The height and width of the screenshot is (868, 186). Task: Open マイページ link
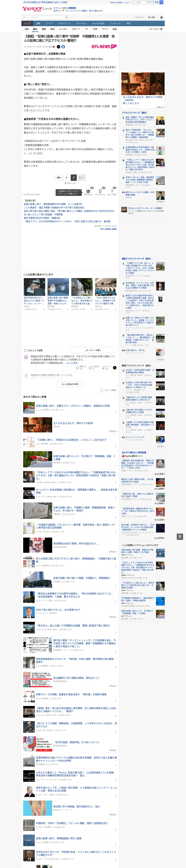pos(139,18)
